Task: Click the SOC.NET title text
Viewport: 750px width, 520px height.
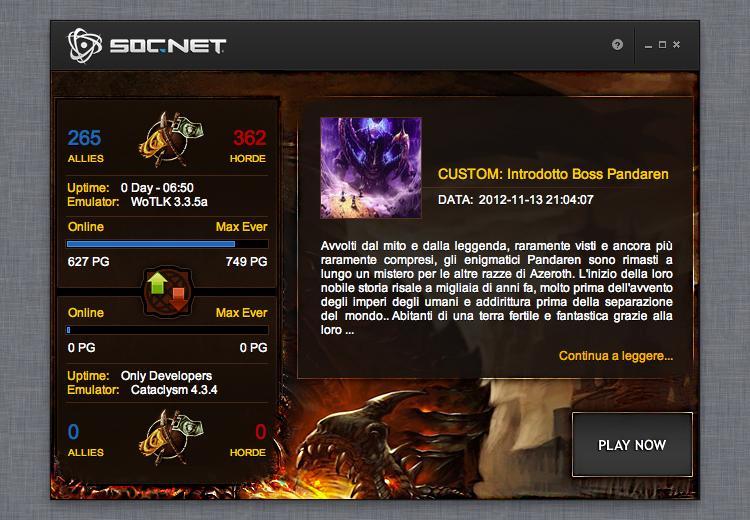Action: tap(167, 46)
